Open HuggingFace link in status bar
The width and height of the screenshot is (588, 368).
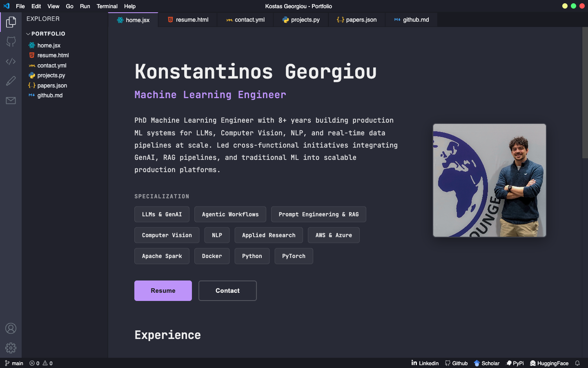pos(549,363)
